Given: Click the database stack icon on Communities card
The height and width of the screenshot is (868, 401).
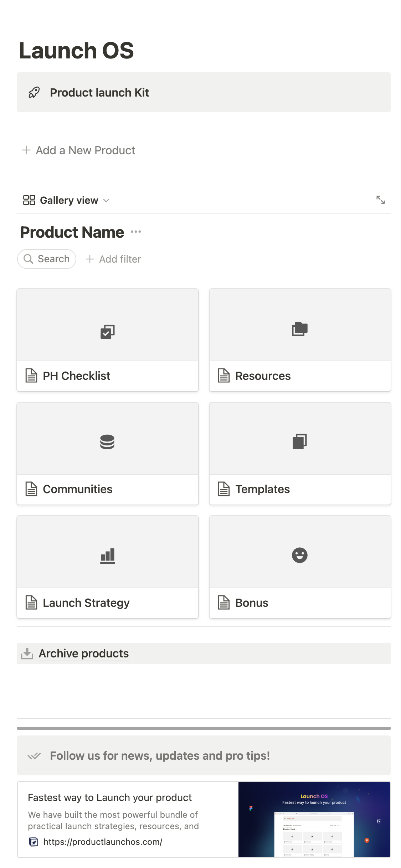Looking at the screenshot, I should coord(107,442).
